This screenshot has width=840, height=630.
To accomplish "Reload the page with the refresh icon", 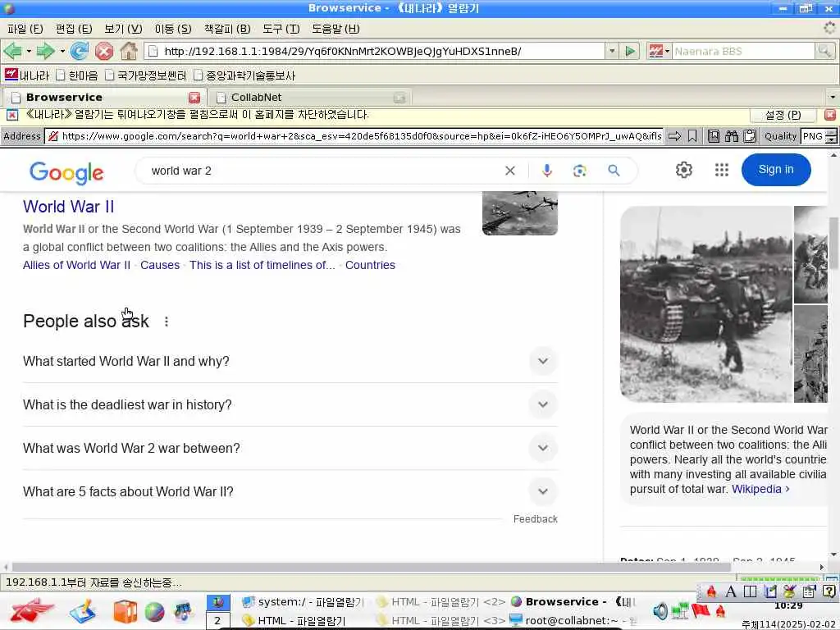I will (80, 52).
